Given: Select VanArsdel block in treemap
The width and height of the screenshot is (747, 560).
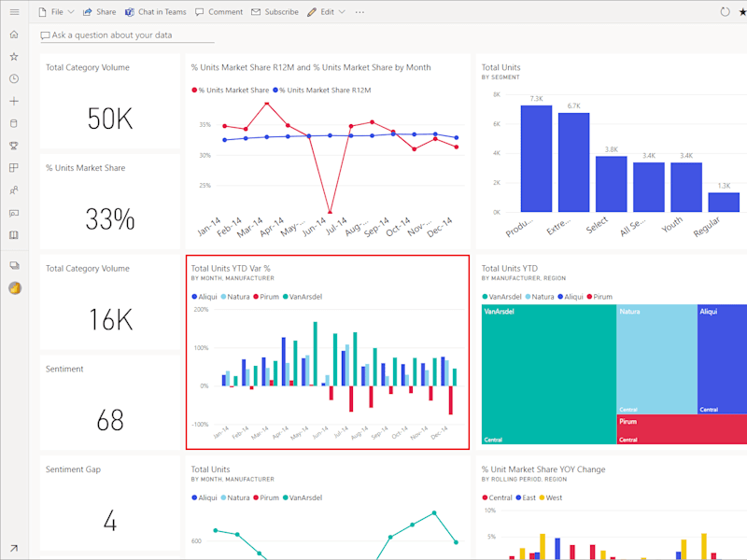Looking at the screenshot, I should [549, 374].
